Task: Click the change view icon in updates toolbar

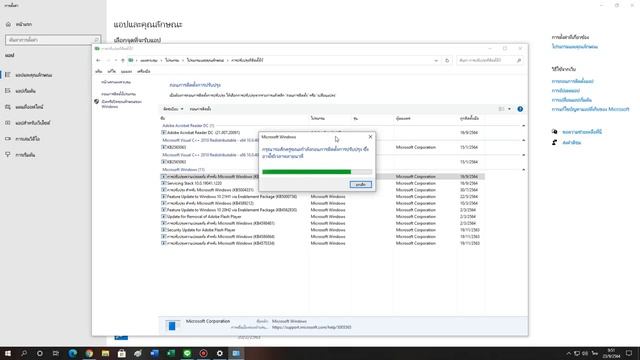Action: pos(502,109)
